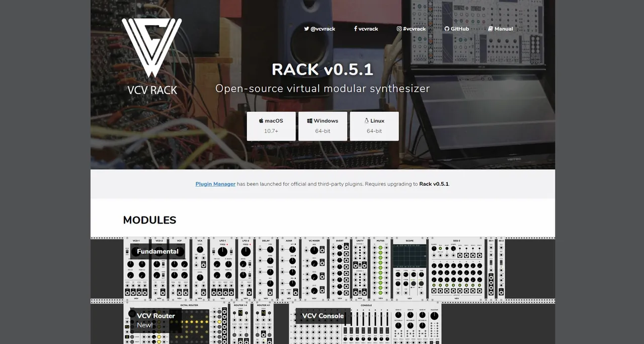Image resolution: width=644 pixels, height=344 pixels.
Task: Click the ADSR module thumbnail
Action: point(289,268)
